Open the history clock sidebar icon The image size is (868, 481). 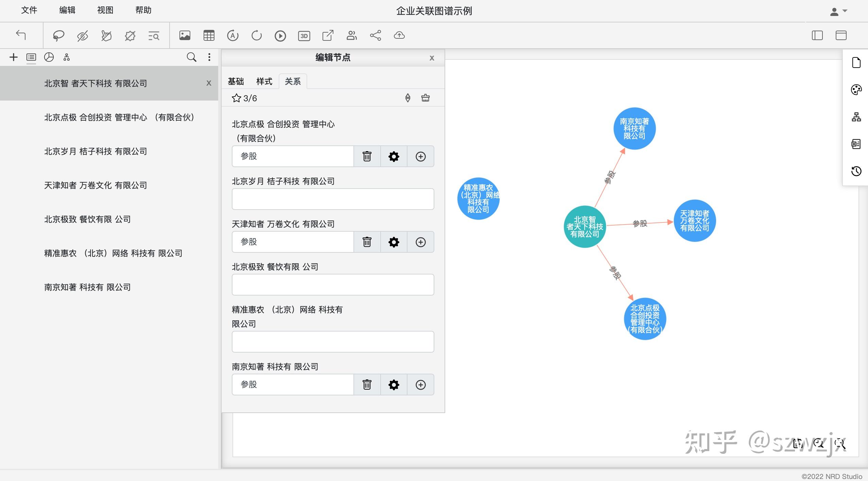(x=856, y=171)
